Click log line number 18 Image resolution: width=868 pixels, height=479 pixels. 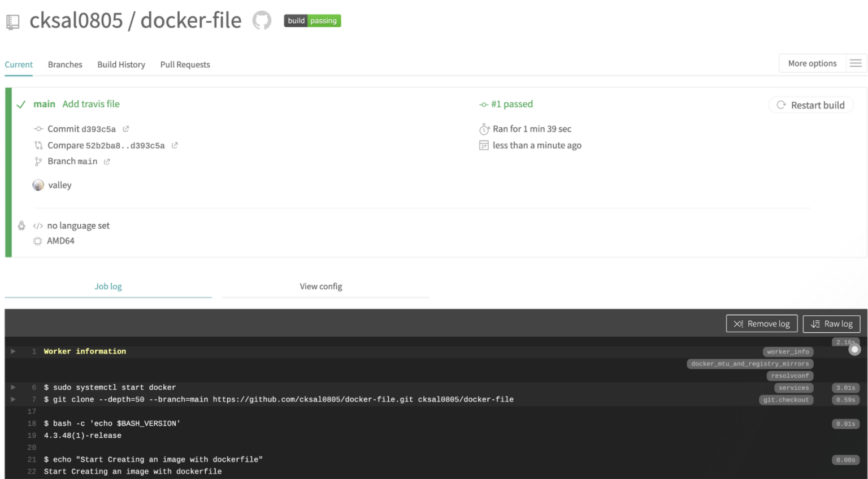[32, 424]
